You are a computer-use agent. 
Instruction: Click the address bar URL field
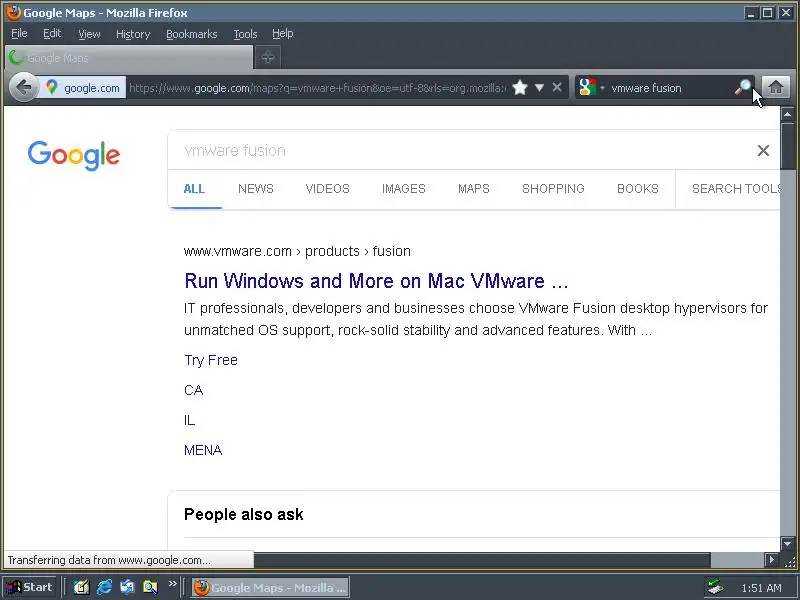click(x=317, y=88)
